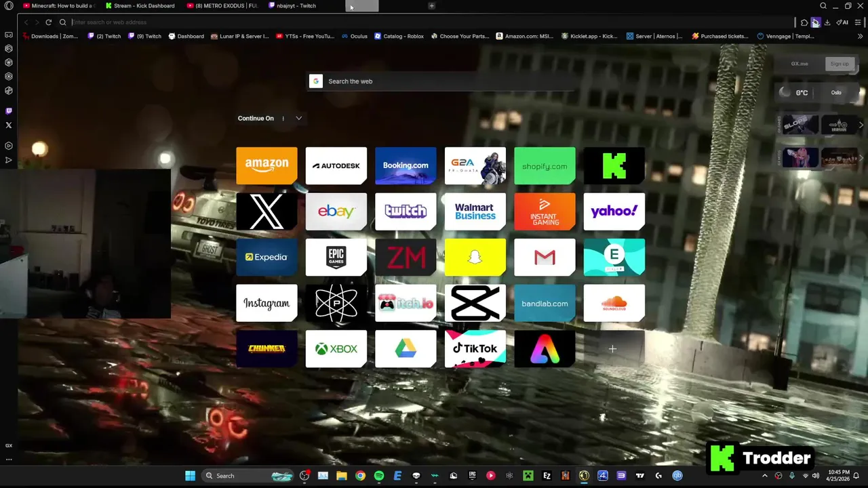Show next GX Games entries
The width and height of the screenshot is (868, 488).
[861, 125]
